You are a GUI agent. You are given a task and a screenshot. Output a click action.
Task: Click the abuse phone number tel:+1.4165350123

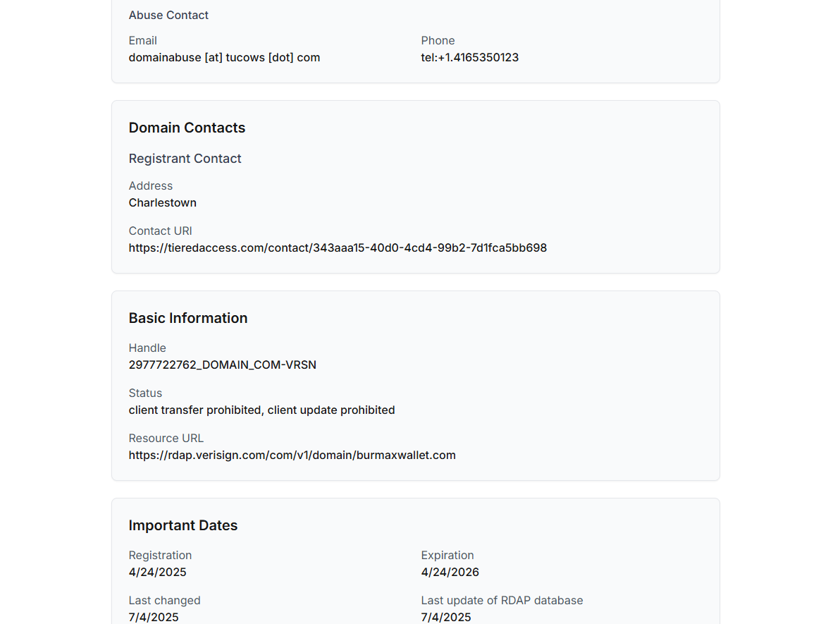(470, 58)
